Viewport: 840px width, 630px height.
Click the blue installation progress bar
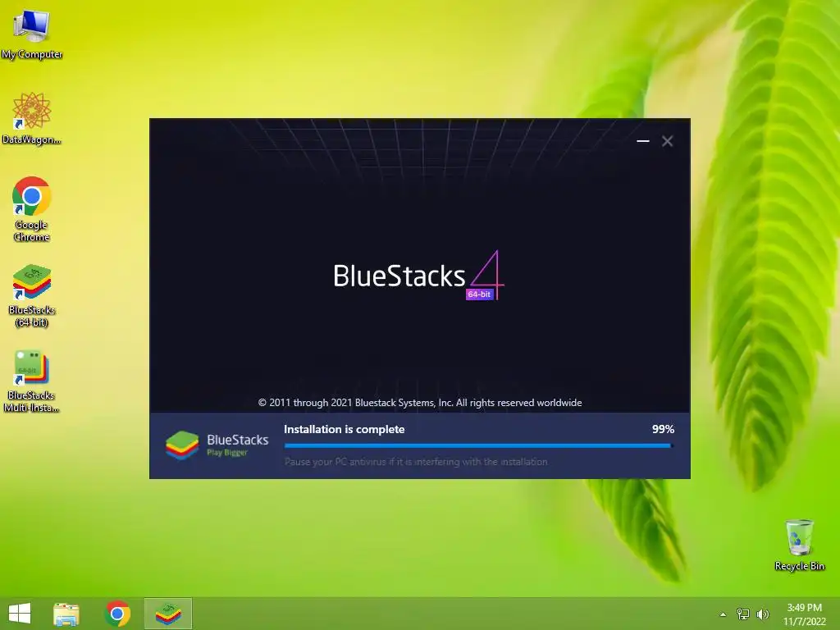point(478,445)
